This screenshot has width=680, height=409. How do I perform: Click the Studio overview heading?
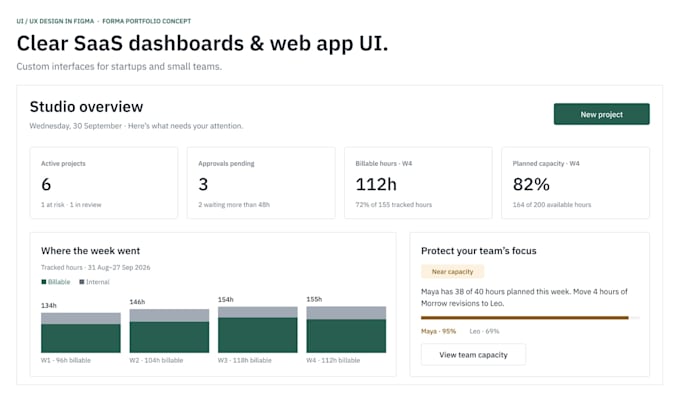point(86,107)
